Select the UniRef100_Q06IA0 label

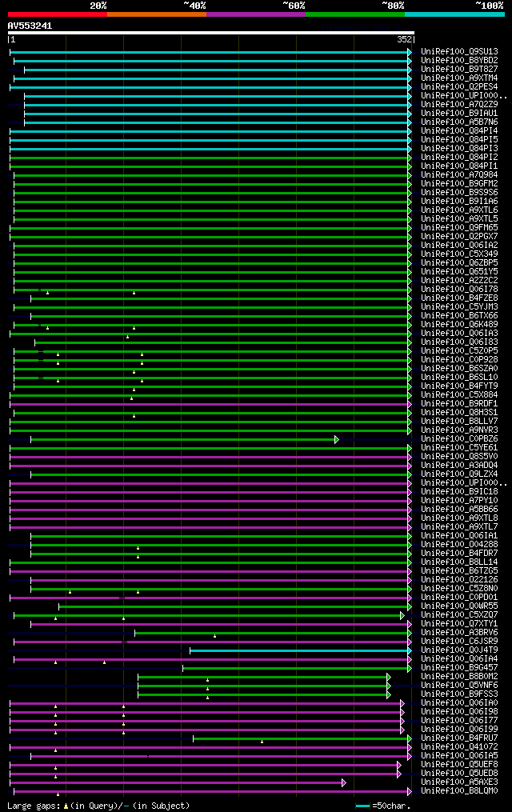click(459, 703)
